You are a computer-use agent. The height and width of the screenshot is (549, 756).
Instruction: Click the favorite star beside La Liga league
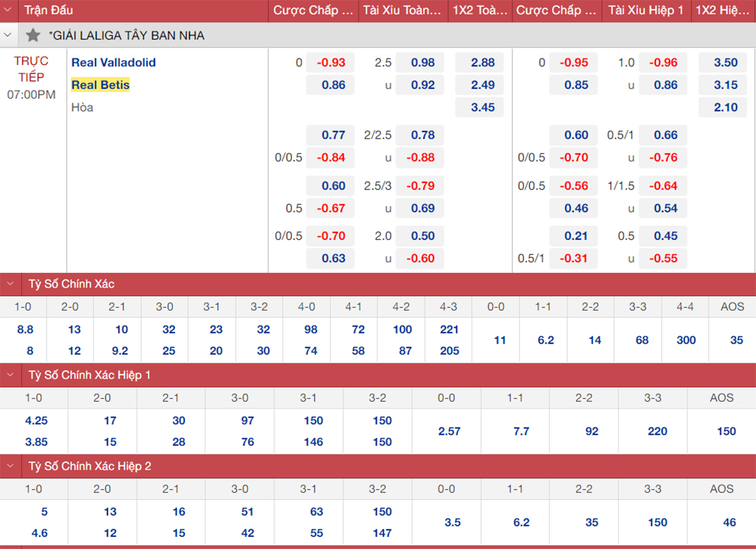(x=33, y=36)
